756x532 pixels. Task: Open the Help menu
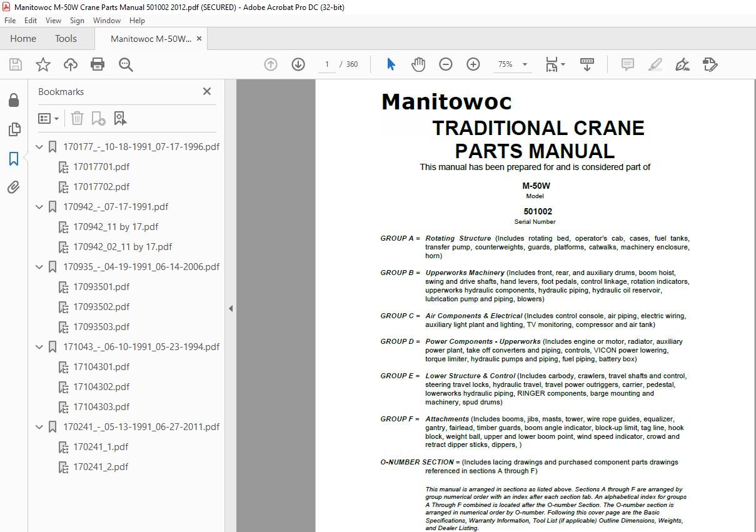[x=137, y=21]
